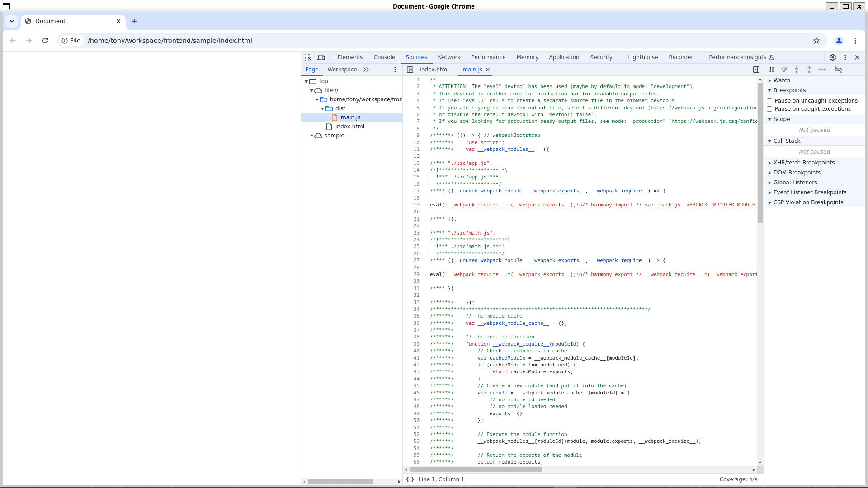Open a new browser tab
The width and height of the screenshot is (868, 488).
(x=135, y=21)
